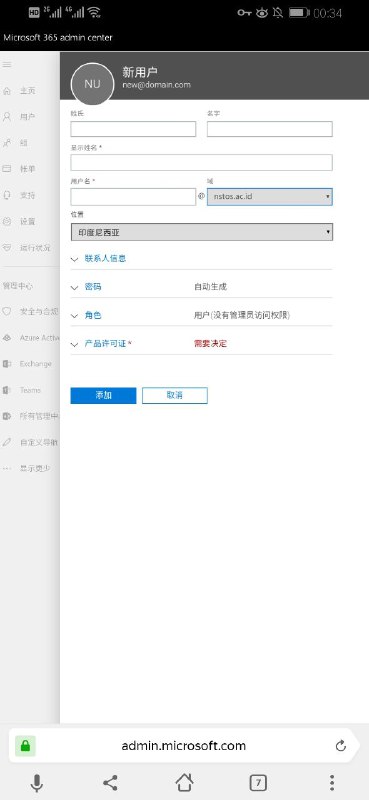Image resolution: width=369 pixels, height=800 pixels.
Task: Open 支持 in the sidebar
Action: [x=28, y=195]
